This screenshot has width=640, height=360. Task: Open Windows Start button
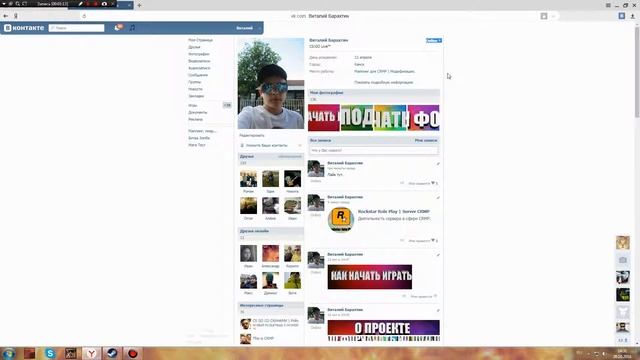tap(9, 353)
